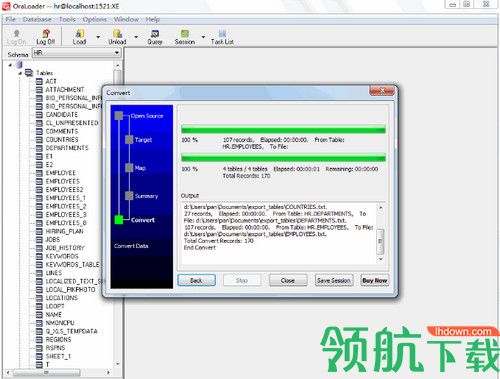Click the Output log scrollbar thumb
Screen dimensions: 500x379
[380, 241]
